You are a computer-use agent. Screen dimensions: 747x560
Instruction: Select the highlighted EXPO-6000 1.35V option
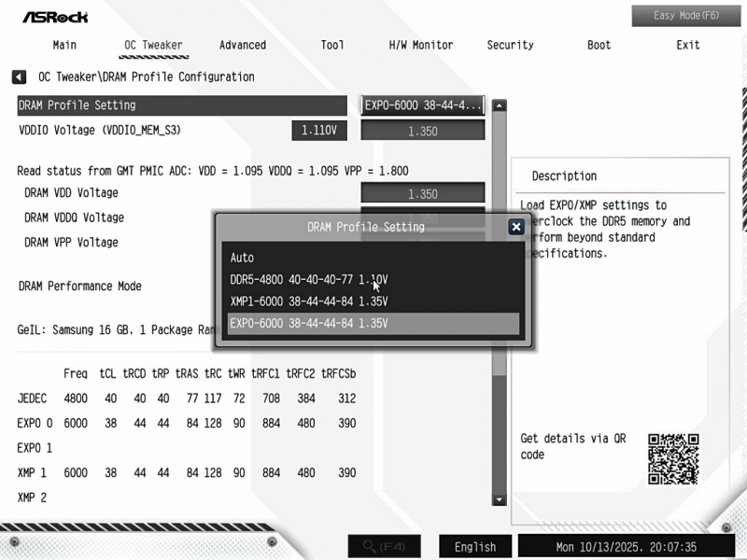tap(308, 324)
